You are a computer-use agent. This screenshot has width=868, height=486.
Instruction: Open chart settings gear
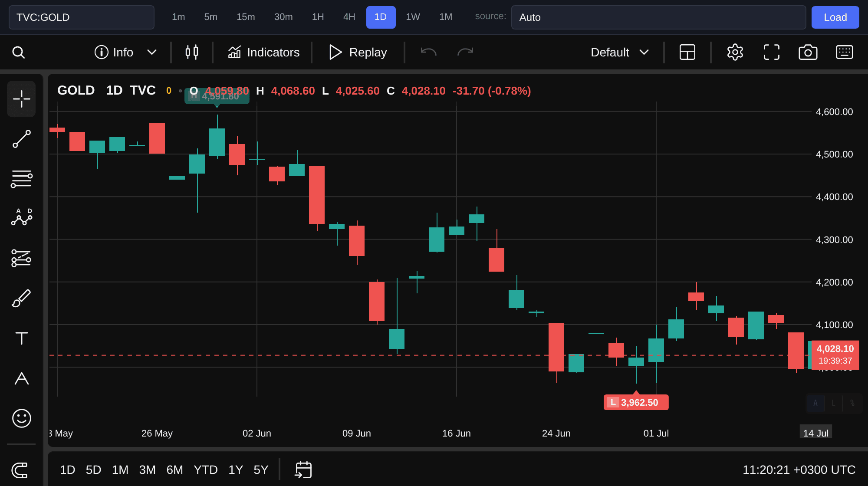tap(735, 53)
